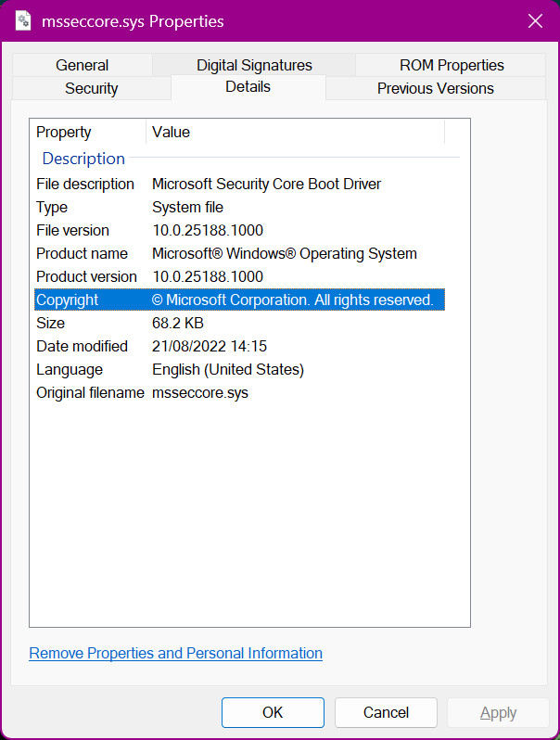Viewport: 560px width, 740px height.
Task: Select the Original filename row
Action: tap(239, 392)
